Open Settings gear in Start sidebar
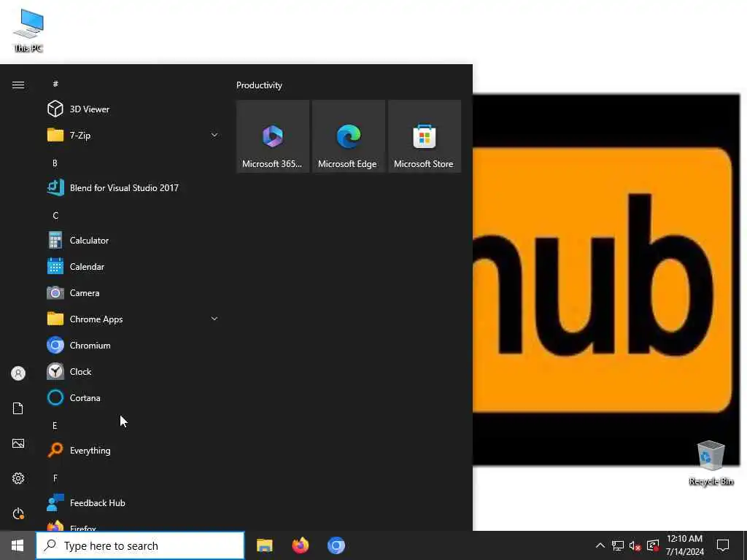Screen dimensions: 747x560 (x=18, y=478)
